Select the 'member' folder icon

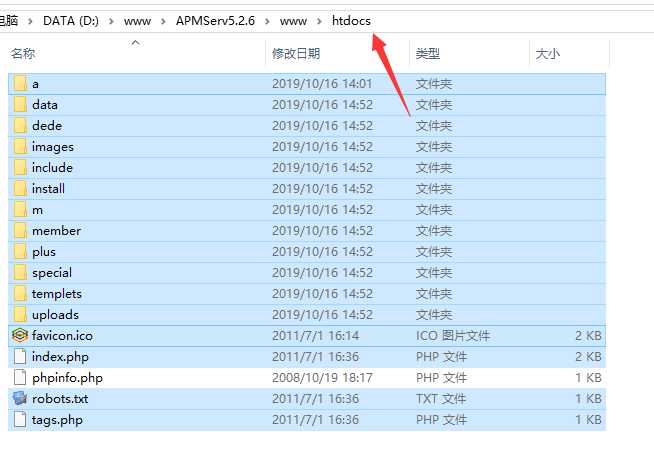click(x=20, y=231)
